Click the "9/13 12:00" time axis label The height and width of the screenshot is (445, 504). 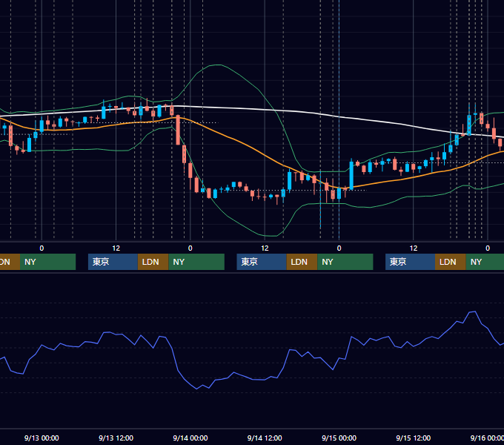[x=116, y=438]
